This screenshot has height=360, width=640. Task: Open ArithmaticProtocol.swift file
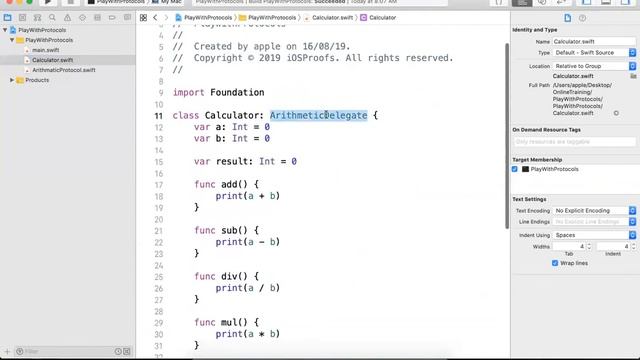tap(63, 70)
